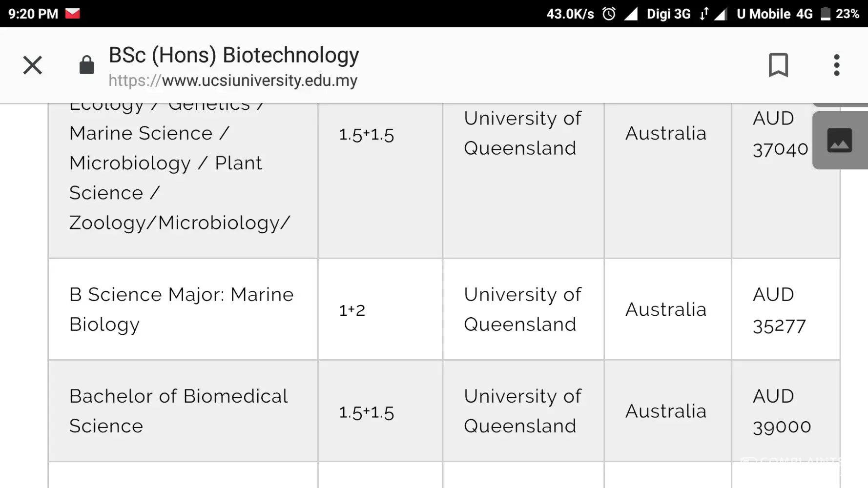This screenshot has width=868, height=488.
Task: Bookmark this page
Action: pyautogui.click(x=778, y=65)
